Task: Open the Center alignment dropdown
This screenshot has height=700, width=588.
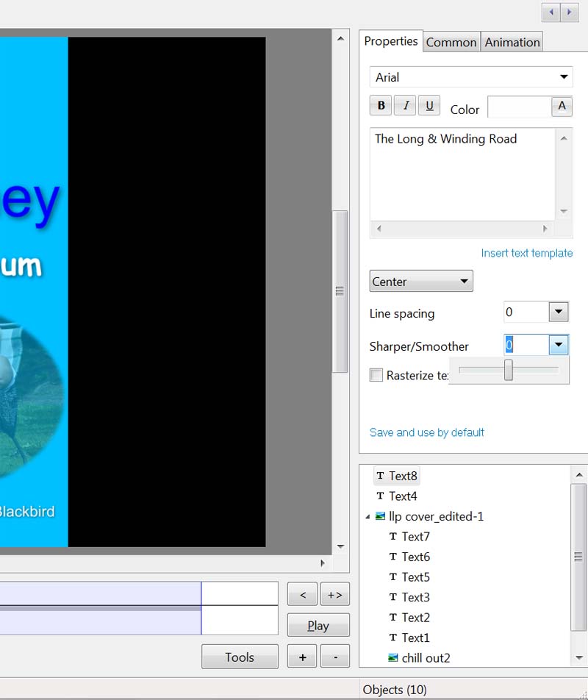Action: pos(464,282)
